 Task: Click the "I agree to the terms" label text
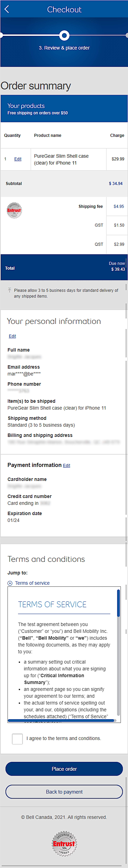(64, 738)
